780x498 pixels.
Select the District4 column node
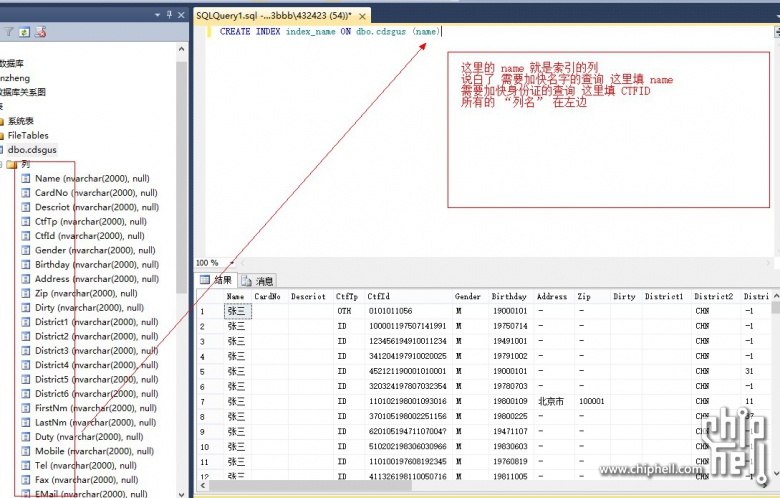(97, 365)
